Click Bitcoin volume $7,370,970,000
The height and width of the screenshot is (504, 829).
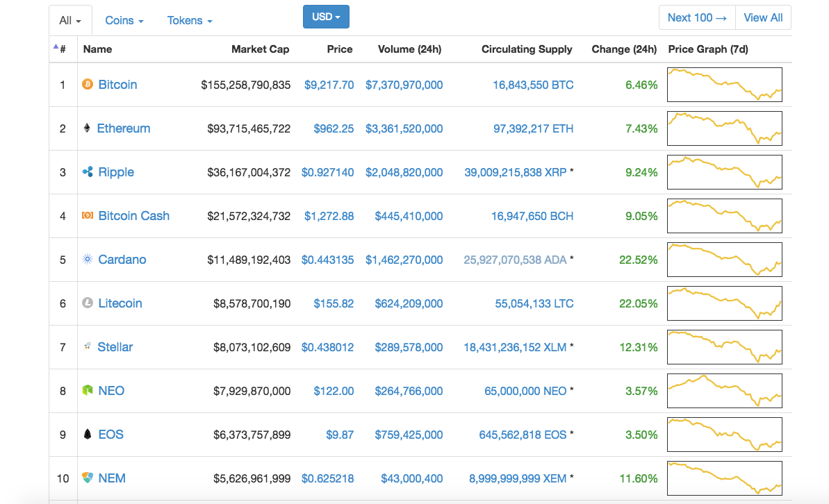[404, 85]
